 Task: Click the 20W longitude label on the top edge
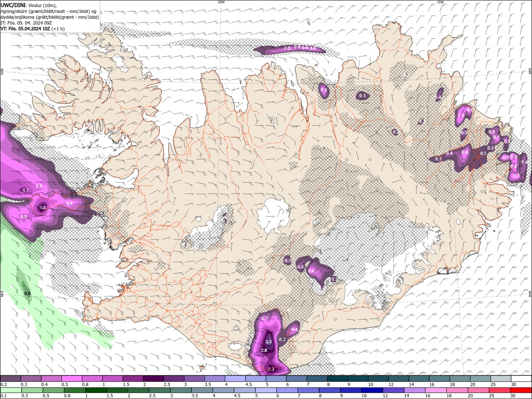point(221,2)
